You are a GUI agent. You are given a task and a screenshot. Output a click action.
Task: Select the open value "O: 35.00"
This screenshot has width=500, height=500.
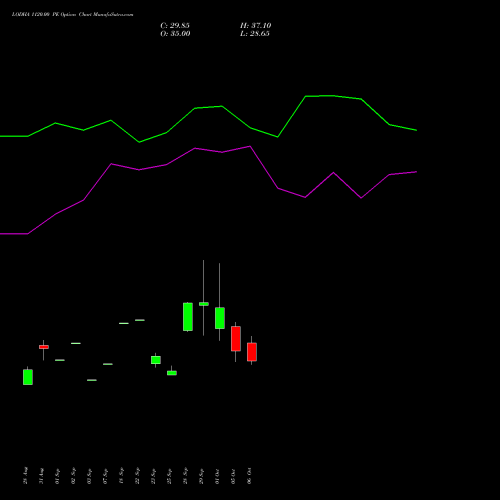tap(175, 34)
